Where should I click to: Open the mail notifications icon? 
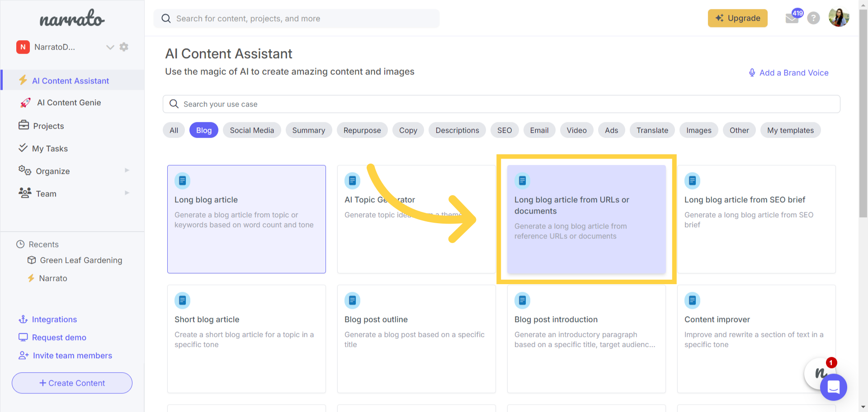[792, 18]
